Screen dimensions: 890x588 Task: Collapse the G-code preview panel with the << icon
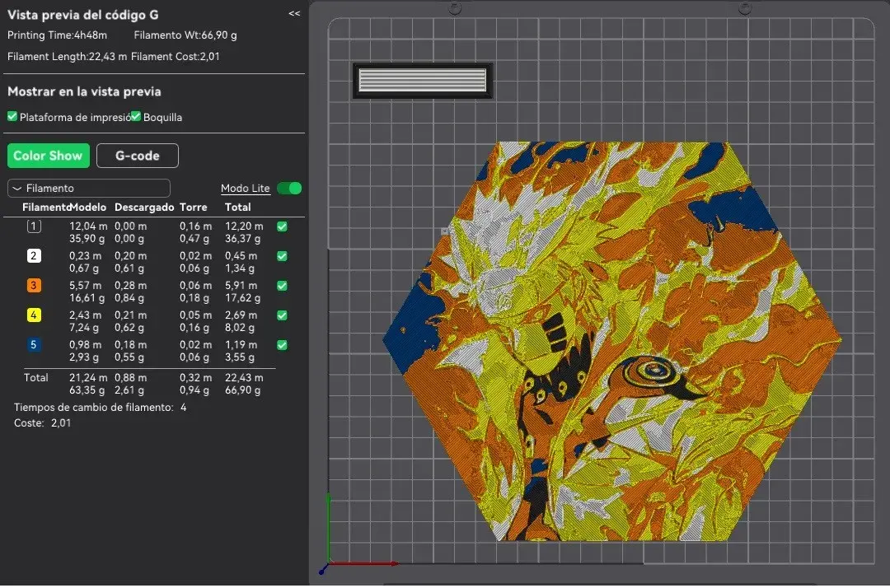pos(294,13)
